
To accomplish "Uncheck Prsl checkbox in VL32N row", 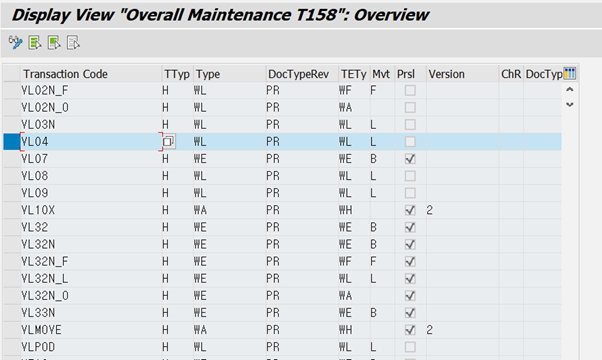I will 410,244.
